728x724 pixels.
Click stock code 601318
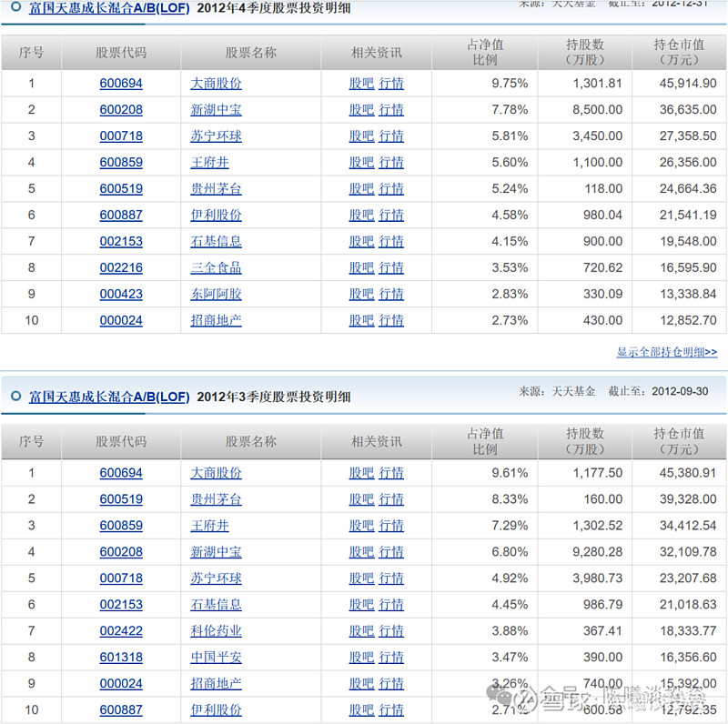pyautogui.click(x=121, y=658)
